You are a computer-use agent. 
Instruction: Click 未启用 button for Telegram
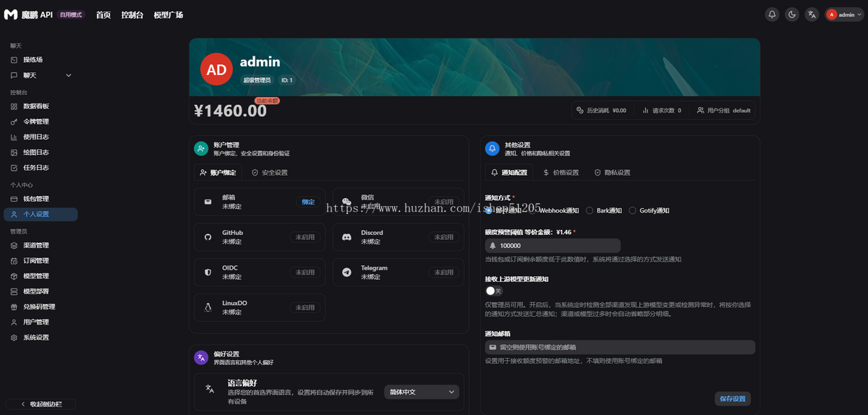[x=444, y=273]
